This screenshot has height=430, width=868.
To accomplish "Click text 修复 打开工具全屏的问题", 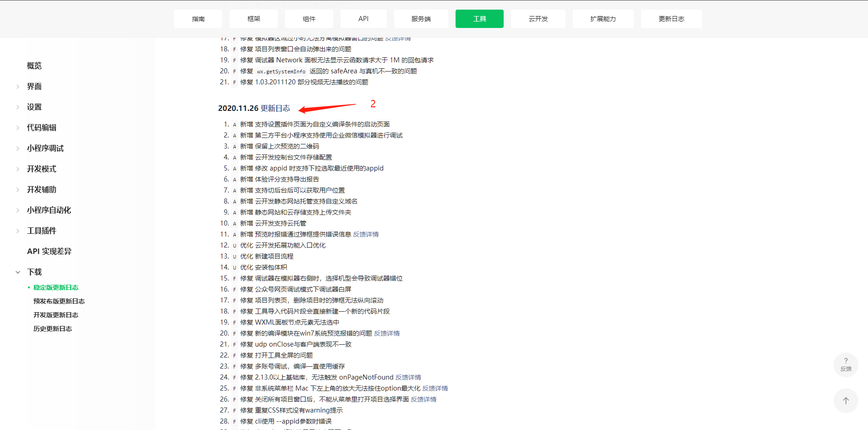I will [x=276, y=355].
